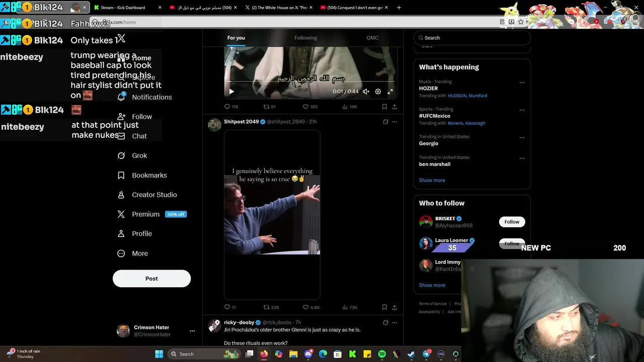Seek along the video progress bar

pyautogui.click(x=310, y=82)
